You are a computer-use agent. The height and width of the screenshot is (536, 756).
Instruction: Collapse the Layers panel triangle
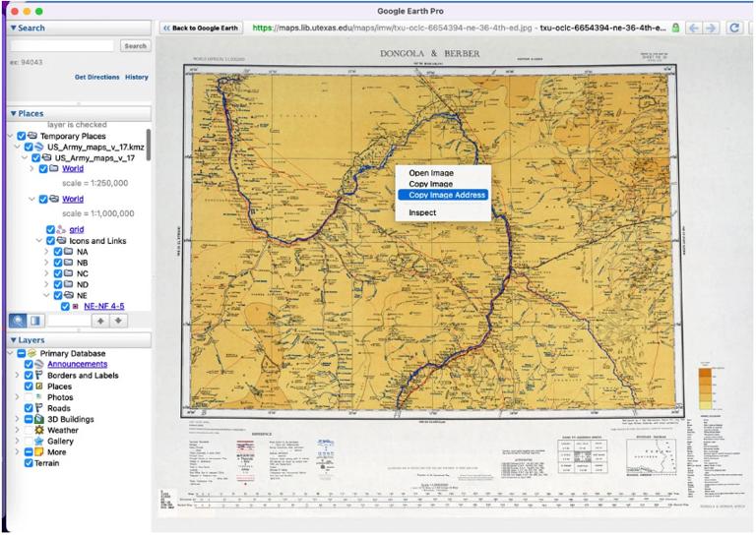click(x=14, y=340)
